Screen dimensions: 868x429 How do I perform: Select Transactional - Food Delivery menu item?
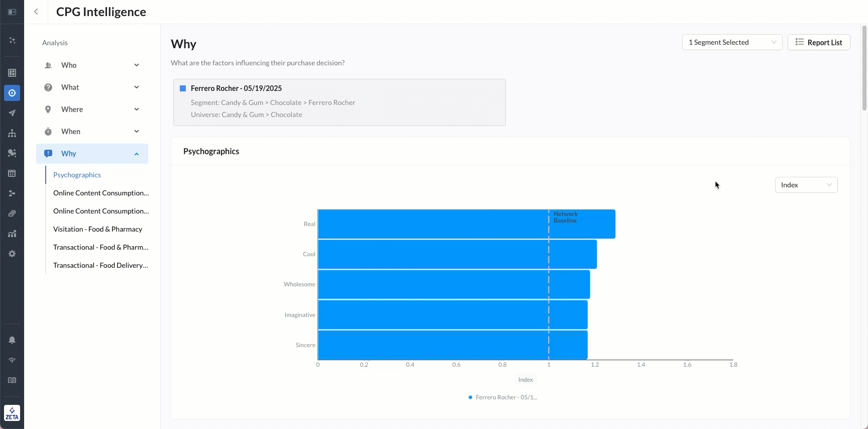100,265
